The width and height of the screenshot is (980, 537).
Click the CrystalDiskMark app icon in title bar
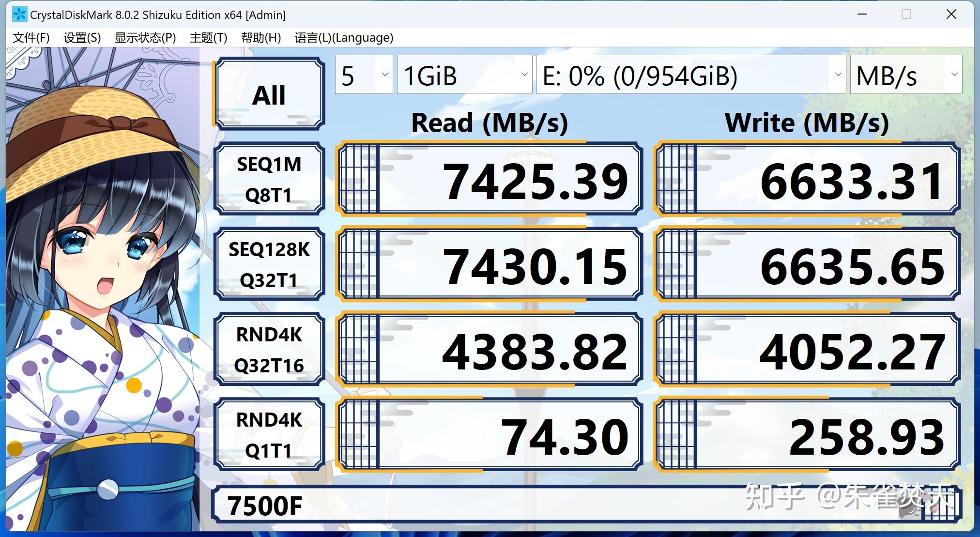coord(19,15)
